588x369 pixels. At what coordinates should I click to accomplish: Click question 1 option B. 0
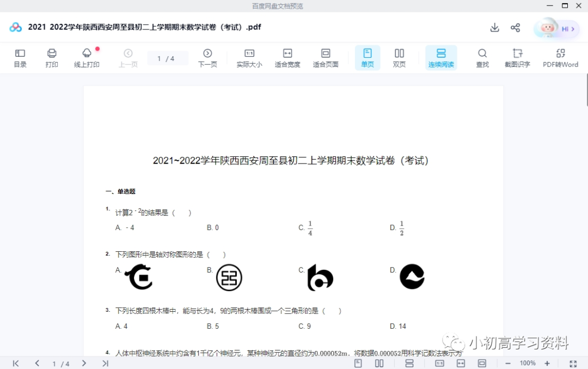coord(213,227)
